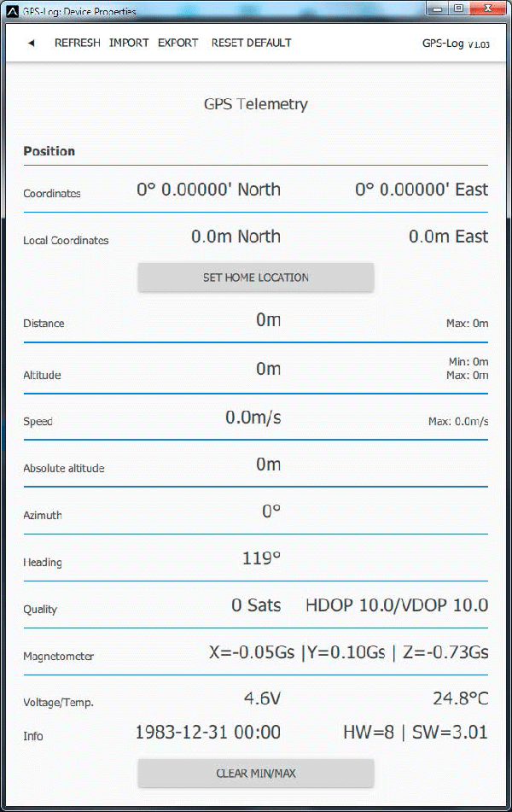
Task: Click the Heading value 119°
Action: [261, 558]
